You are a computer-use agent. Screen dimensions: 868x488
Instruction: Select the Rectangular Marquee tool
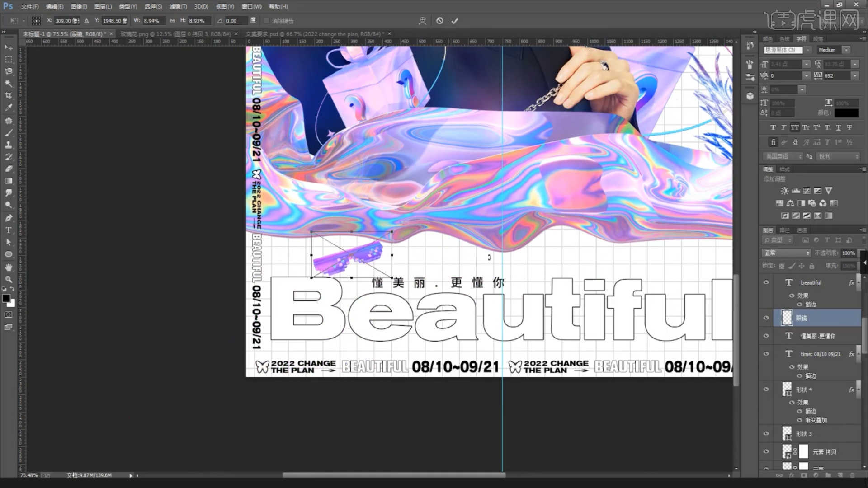8,59
